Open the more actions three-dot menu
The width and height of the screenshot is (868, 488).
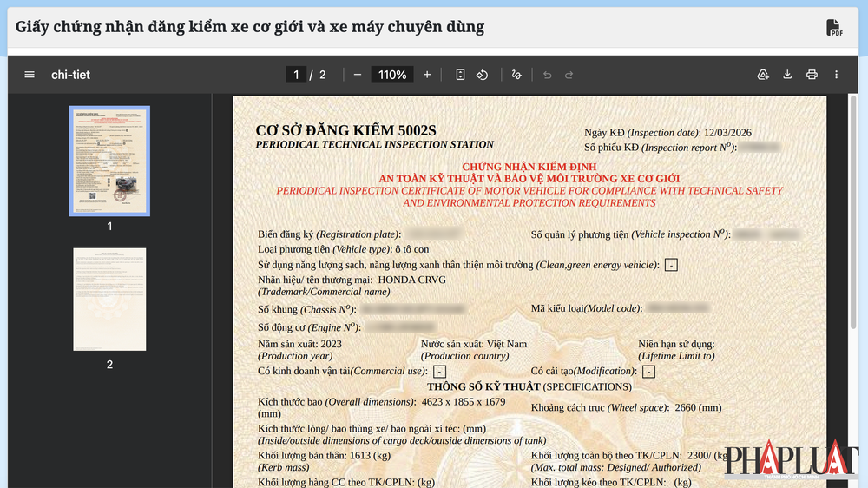coord(836,75)
